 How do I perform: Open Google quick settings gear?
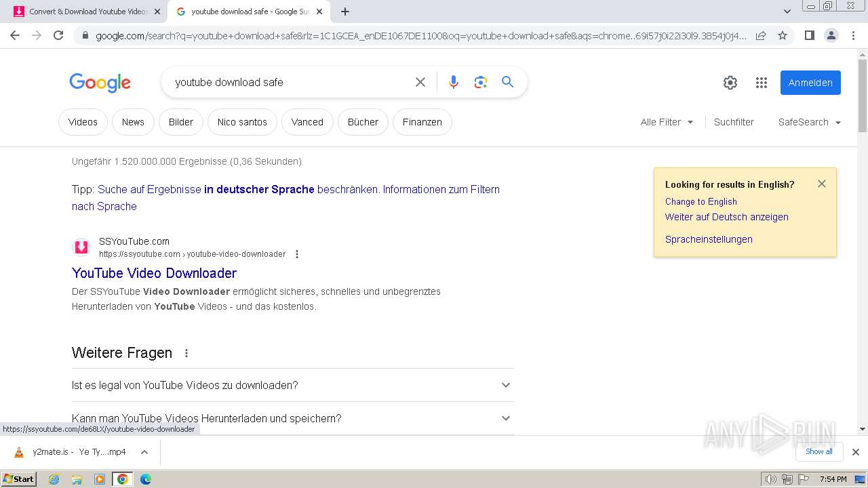(x=730, y=83)
